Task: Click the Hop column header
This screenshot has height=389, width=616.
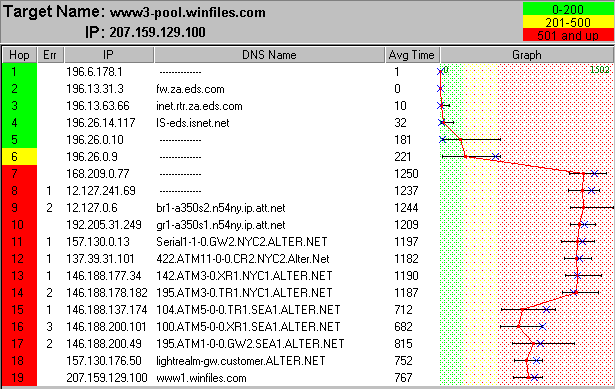Action: point(19,55)
